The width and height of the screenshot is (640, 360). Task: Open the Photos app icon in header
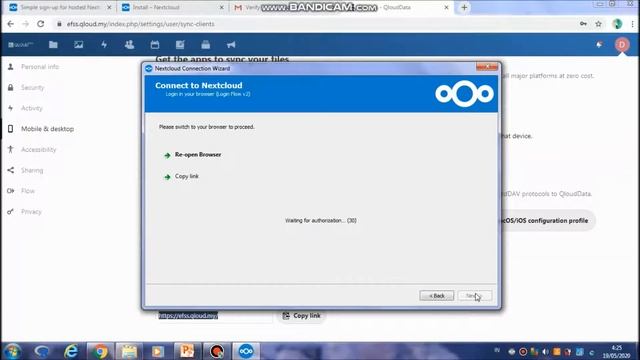[x=78, y=44]
